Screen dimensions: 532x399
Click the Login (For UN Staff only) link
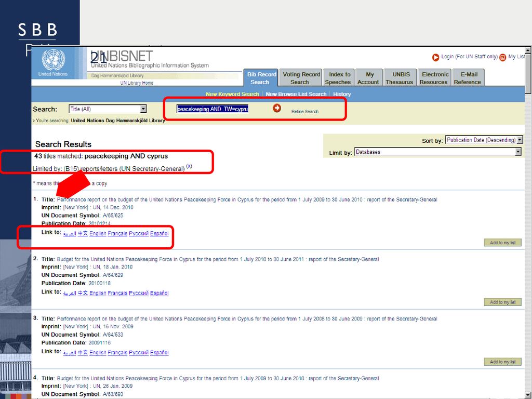click(469, 57)
